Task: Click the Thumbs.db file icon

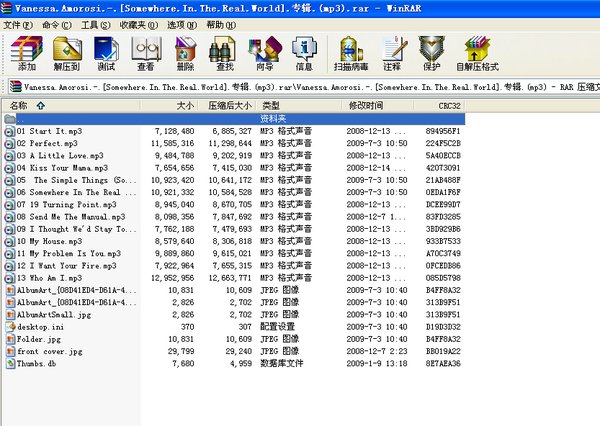Action: (10, 364)
